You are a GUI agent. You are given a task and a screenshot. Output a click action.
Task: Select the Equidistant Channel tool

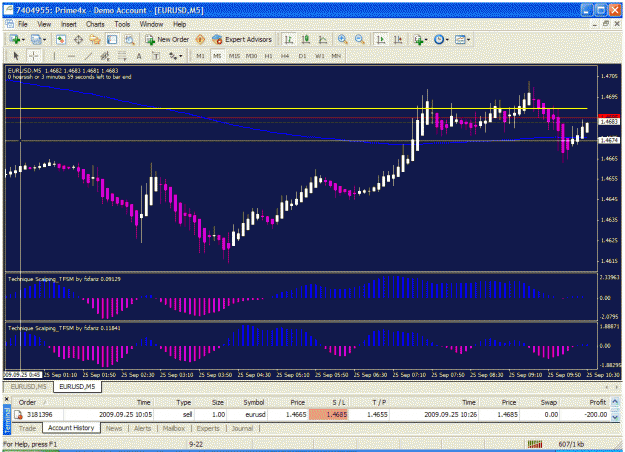coord(105,56)
